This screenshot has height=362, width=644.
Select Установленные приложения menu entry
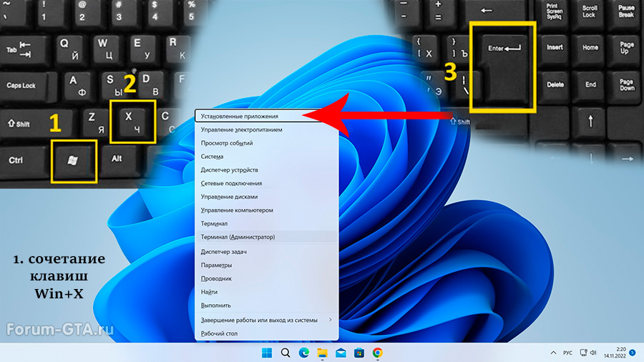[266, 116]
